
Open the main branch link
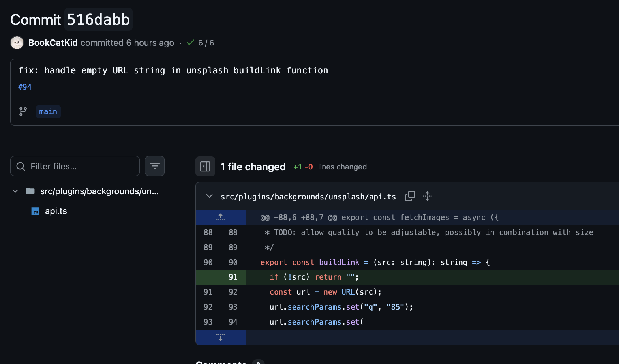pos(48,112)
